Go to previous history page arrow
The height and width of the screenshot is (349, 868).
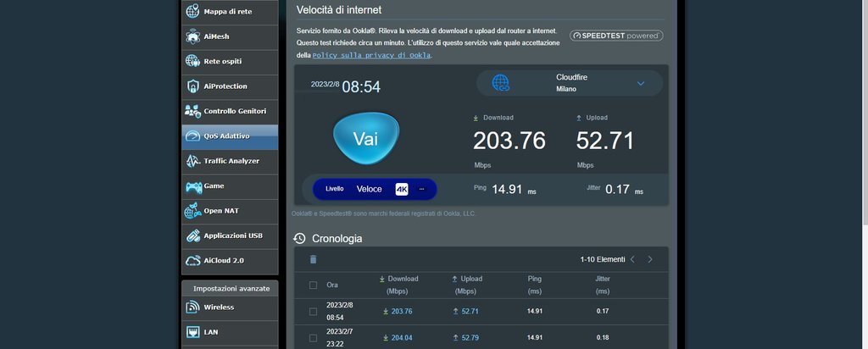pos(632,259)
